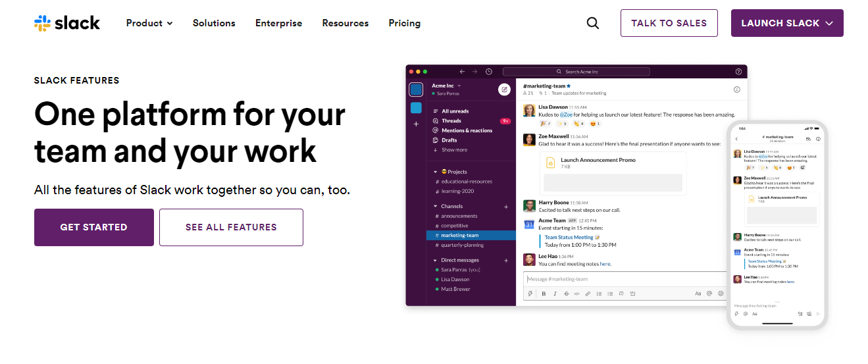Click the compose new message icon
This screenshot has height=364, width=868.
coord(505,90)
